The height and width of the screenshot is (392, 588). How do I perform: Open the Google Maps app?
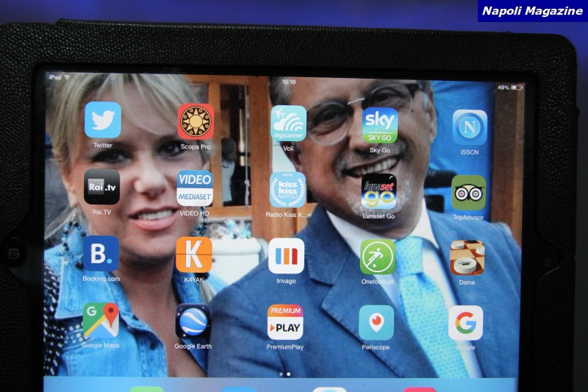coord(101,320)
